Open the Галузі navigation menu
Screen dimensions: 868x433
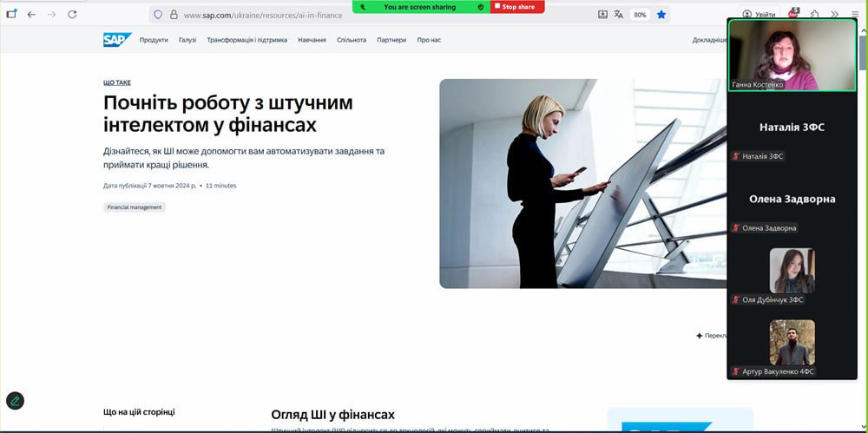click(187, 40)
